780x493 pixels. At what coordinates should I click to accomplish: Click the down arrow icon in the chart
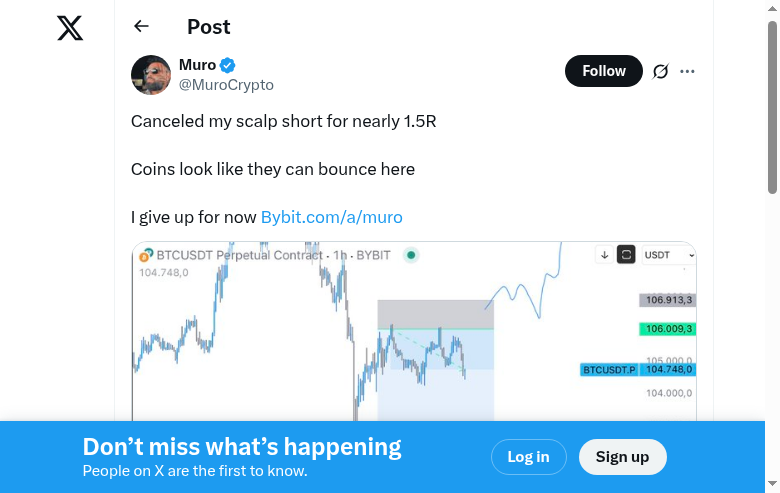click(605, 255)
